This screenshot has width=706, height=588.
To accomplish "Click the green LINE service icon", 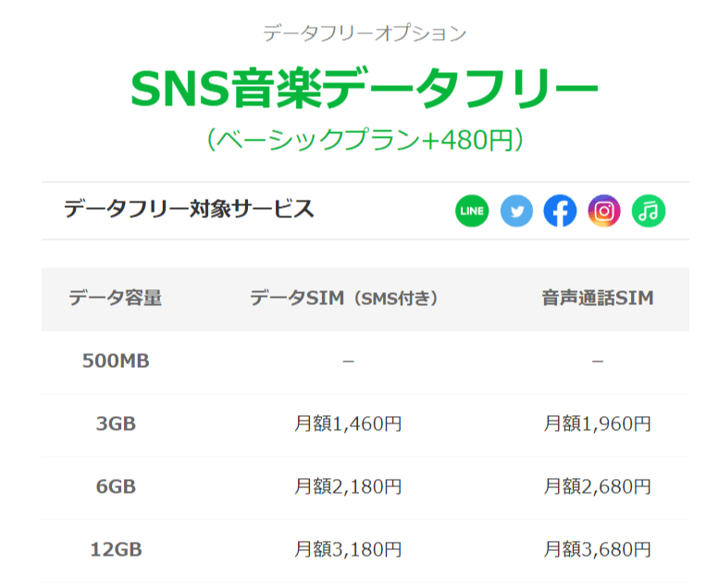I will (472, 211).
